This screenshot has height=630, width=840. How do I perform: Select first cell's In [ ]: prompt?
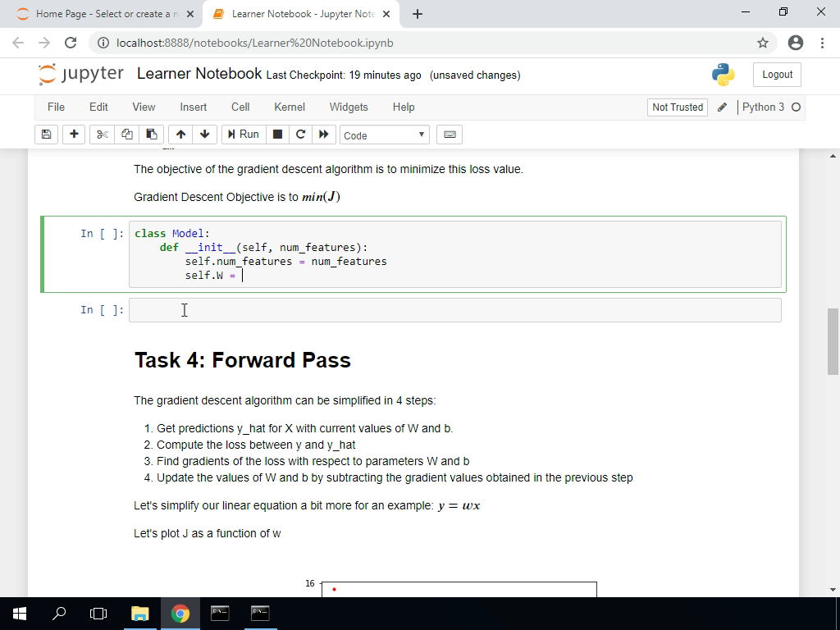point(103,234)
